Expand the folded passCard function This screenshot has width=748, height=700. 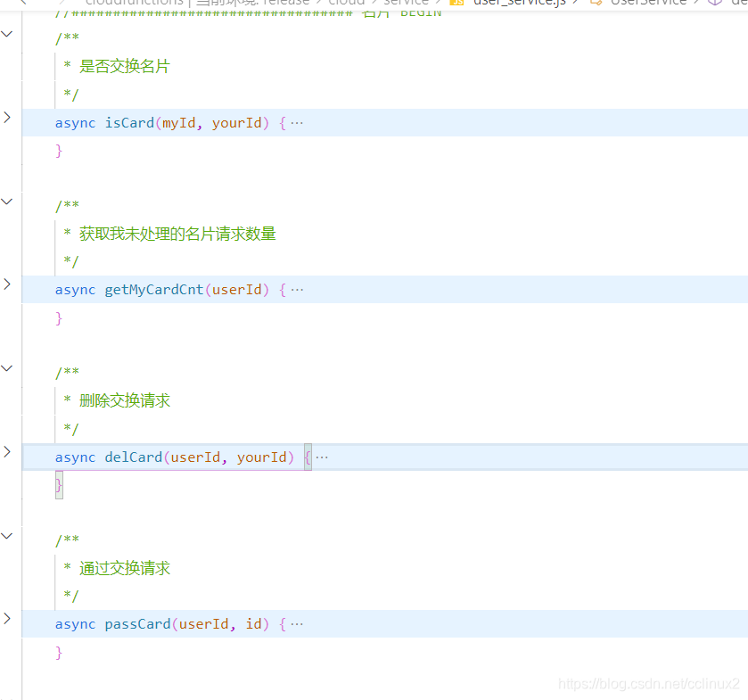6,619
